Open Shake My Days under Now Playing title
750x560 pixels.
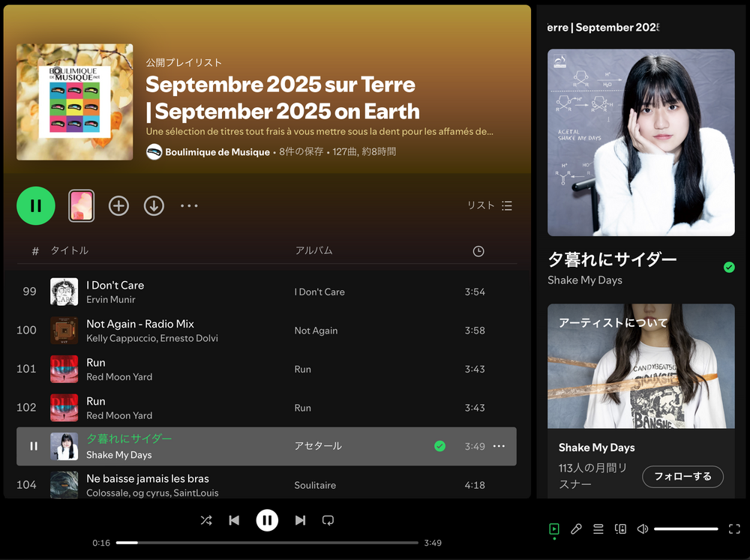click(x=585, y=280)
